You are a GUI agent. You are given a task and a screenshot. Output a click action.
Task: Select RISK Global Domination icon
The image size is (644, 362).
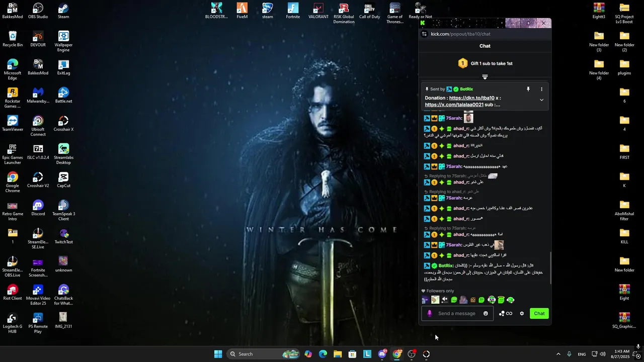344,14
